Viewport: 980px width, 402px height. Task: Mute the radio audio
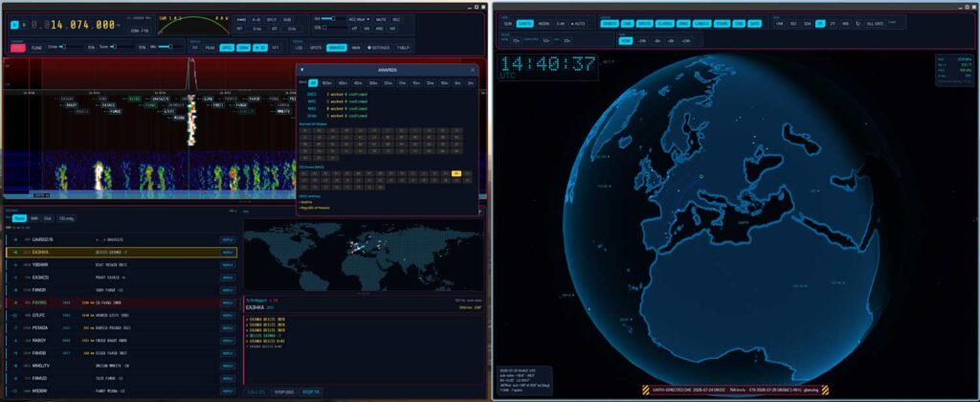pyautogui.click(x=381, y=19)
